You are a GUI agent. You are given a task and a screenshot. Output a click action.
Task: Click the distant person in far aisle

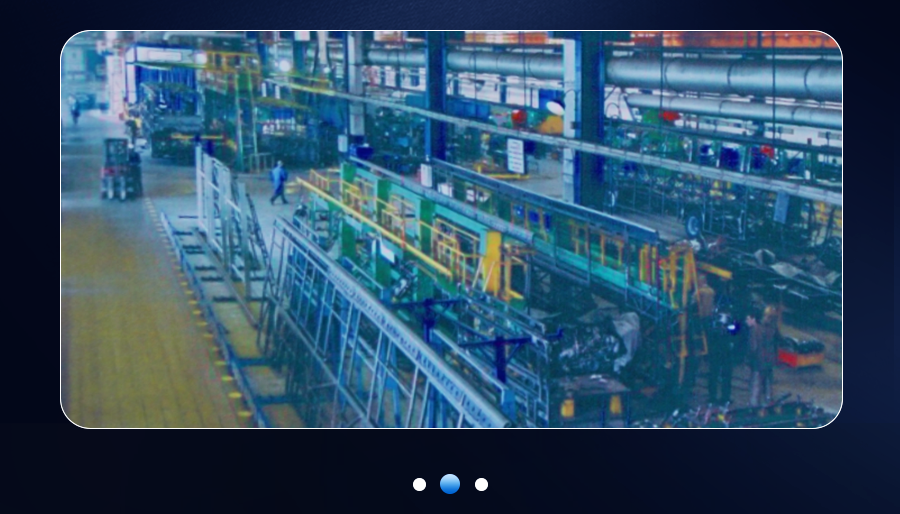point(75,112)
